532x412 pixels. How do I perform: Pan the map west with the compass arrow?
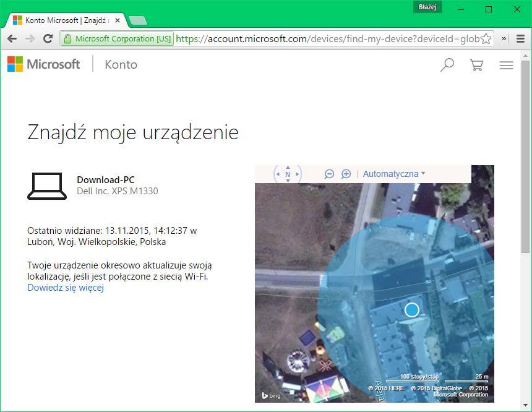(x=278, y=174)
